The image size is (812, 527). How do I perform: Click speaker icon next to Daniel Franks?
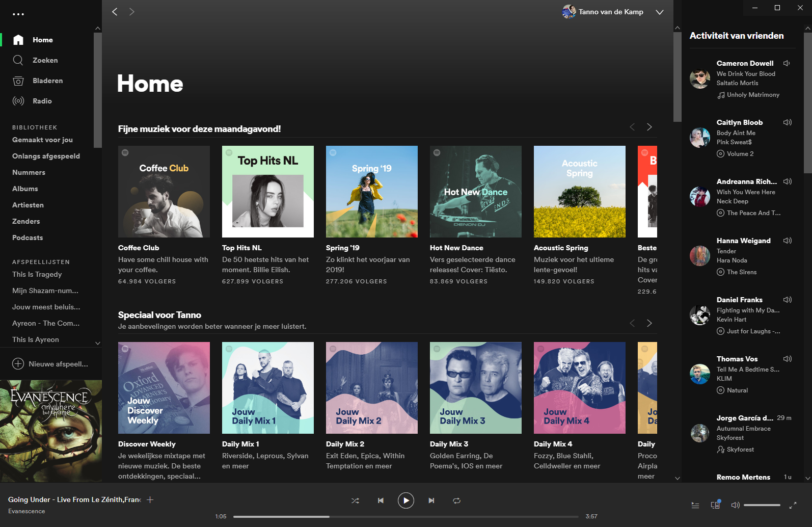click(787, 300)
